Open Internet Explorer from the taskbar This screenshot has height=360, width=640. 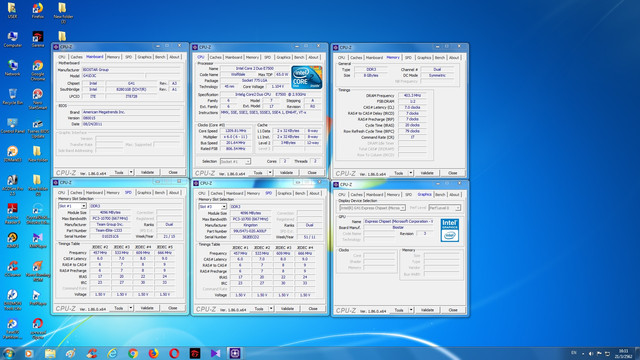[x=112, y=353]
